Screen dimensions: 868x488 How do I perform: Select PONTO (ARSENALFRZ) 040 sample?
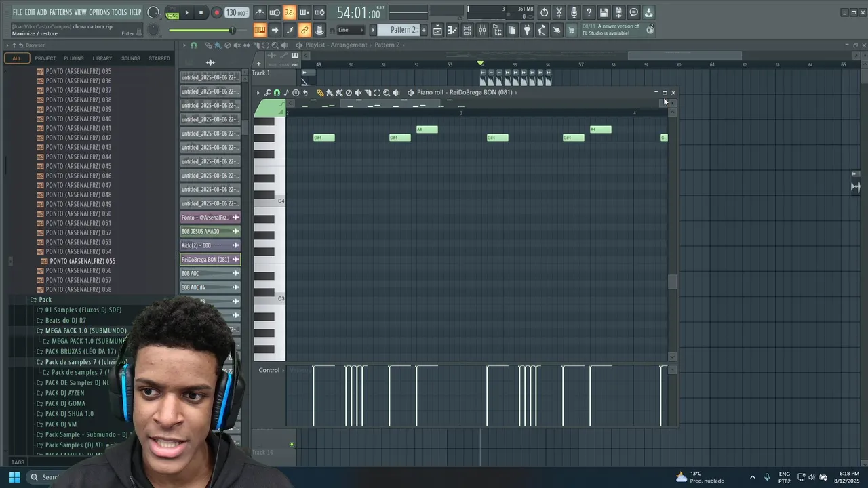pos(78,119)
